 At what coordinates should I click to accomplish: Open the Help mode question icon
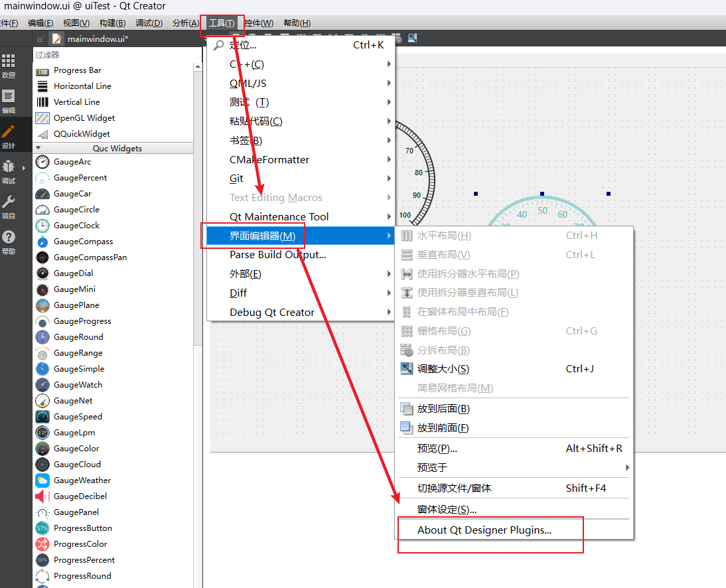(8, 240)
